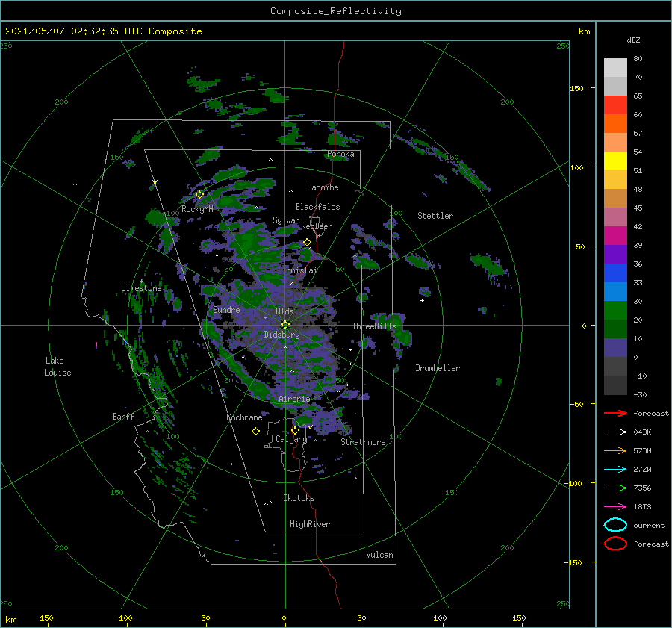Click the yellow diamond marker beside RockyMH
The width and height of the screenshot is (672, 628).
click(199, 195)
